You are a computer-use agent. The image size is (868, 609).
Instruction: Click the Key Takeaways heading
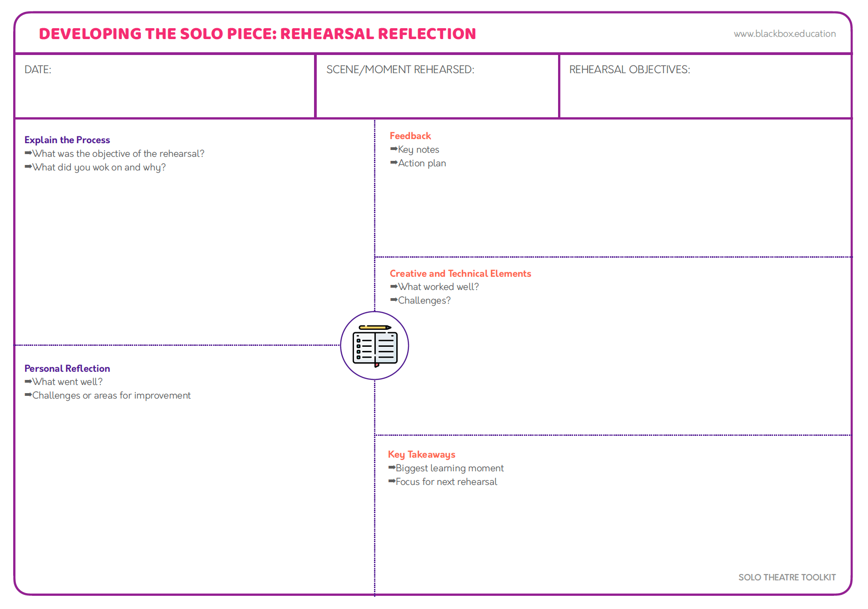[x=421, y=454]
